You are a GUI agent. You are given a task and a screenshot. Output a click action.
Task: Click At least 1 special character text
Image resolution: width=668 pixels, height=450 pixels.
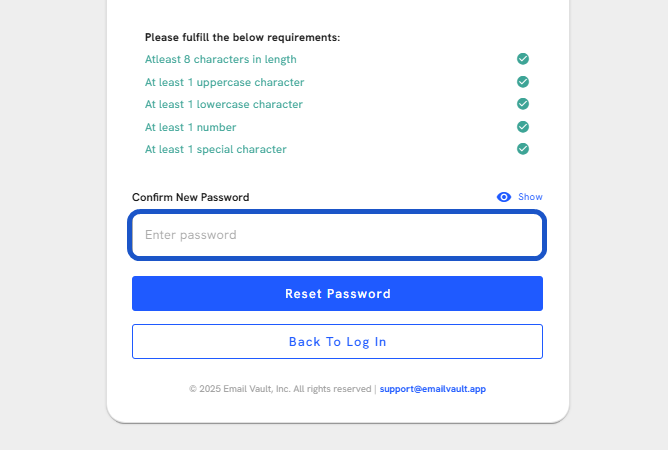(216, 150)
